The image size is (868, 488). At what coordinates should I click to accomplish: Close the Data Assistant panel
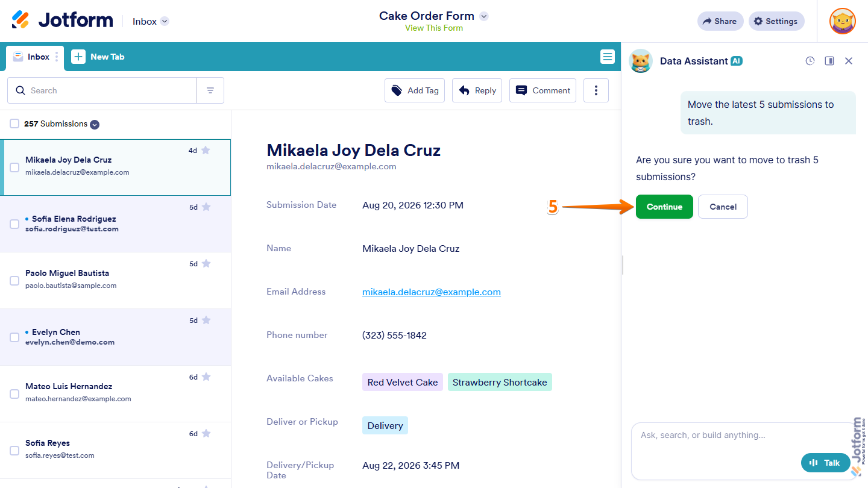pos(849,61)
